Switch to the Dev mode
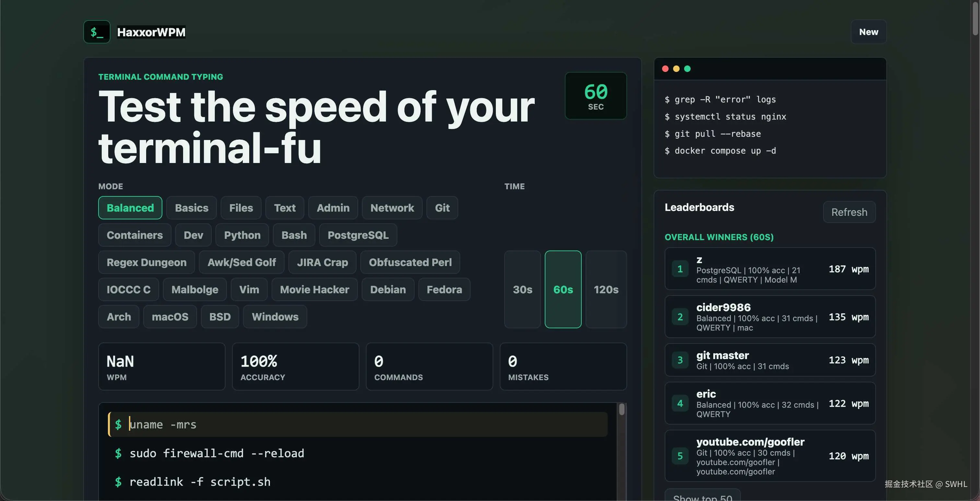The height and width of the screenshot is (501, 980). tap(193, 235)
